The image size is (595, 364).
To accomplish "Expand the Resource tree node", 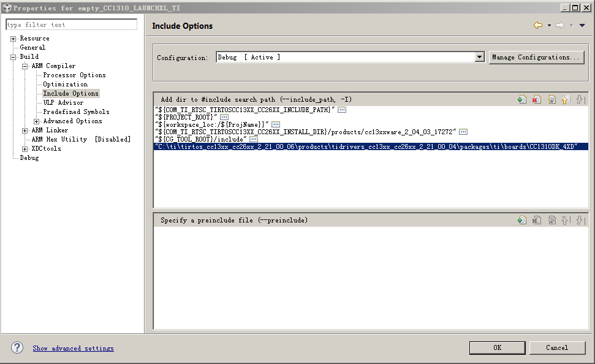I will pyautogui.click(x=13, y=39).
